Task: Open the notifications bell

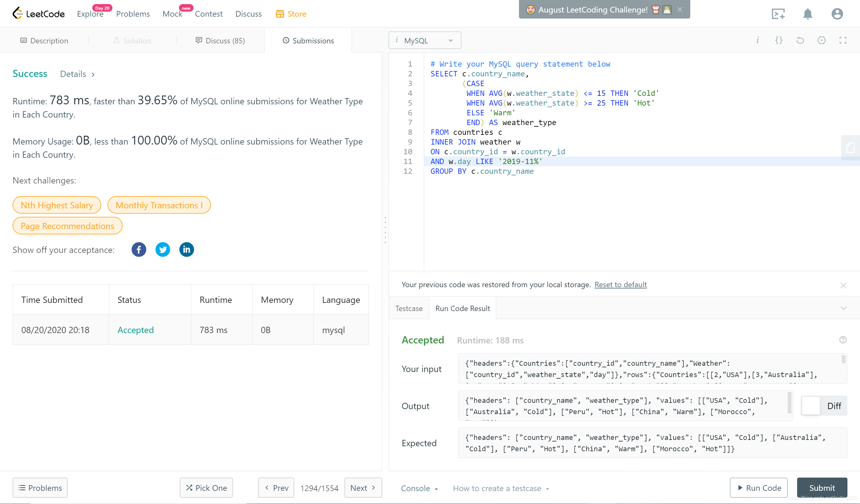Action: tap(808, 14)
